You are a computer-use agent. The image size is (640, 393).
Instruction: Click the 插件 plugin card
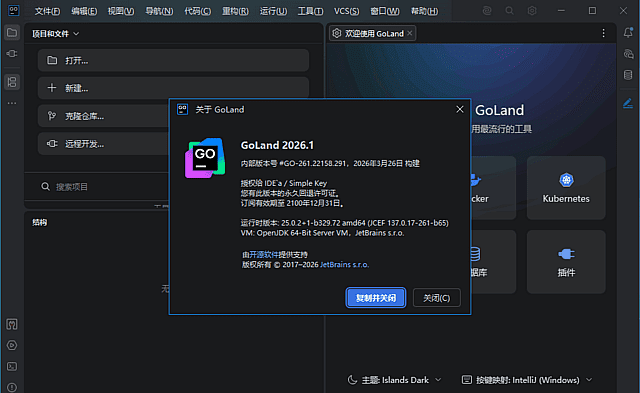pos(566,262)
